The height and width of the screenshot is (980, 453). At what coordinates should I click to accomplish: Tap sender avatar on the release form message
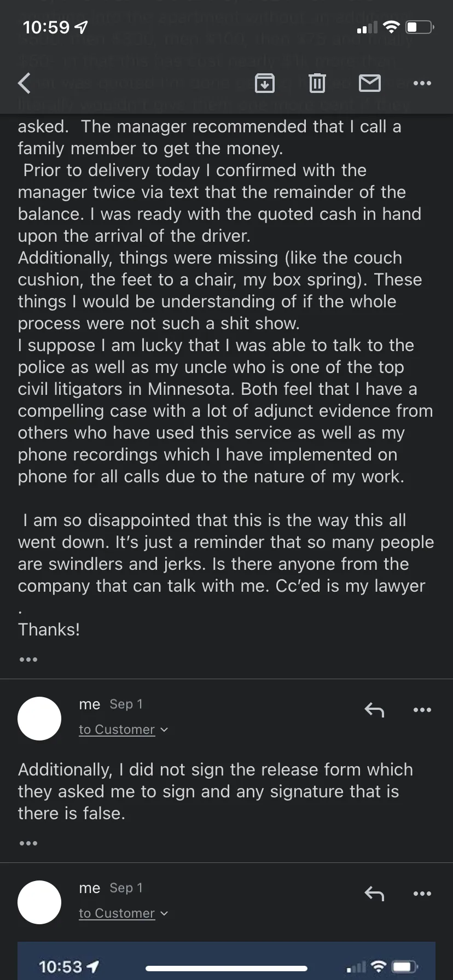pos(39,719)
